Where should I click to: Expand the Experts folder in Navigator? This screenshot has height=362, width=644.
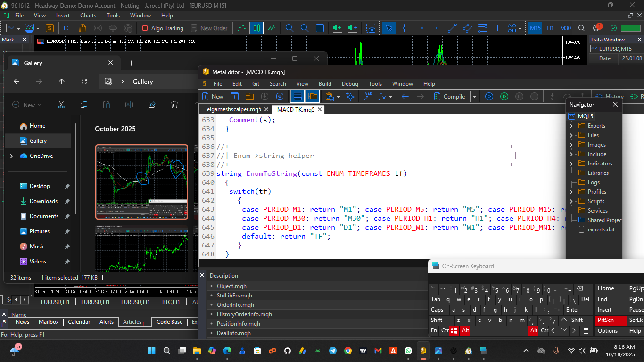(571, 126)
